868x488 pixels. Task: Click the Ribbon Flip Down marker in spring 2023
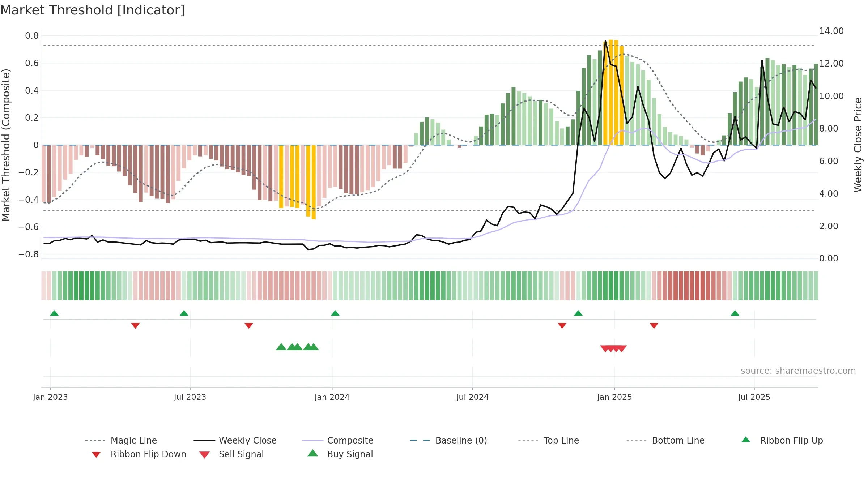135,326
